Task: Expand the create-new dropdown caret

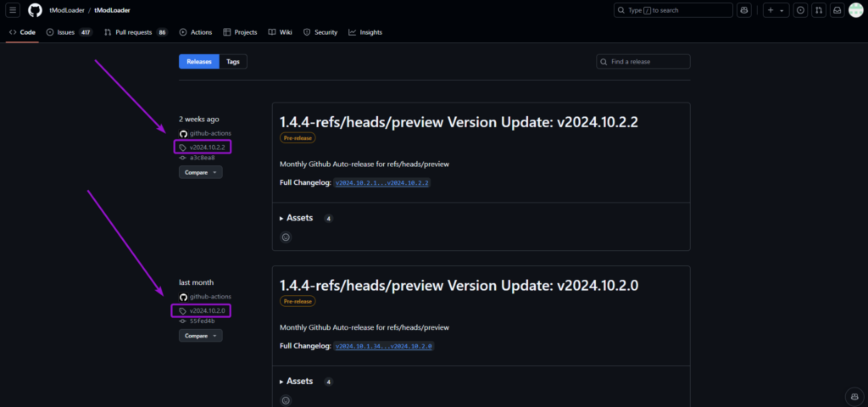Action: (782, 10)
